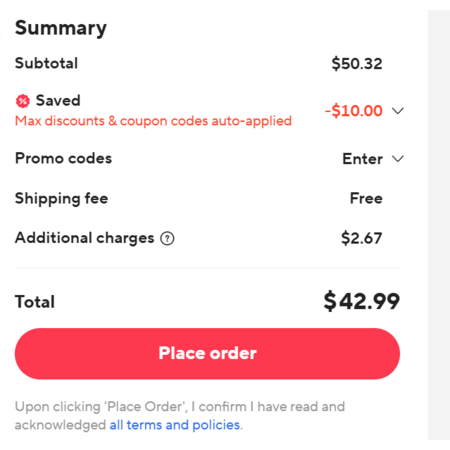Select the Promo codes label

[63, 158]
